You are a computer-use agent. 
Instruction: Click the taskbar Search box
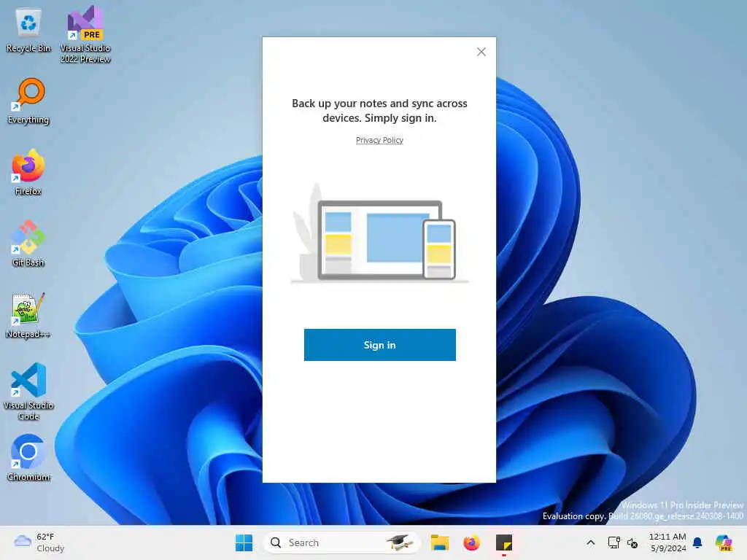pos(341,542)
